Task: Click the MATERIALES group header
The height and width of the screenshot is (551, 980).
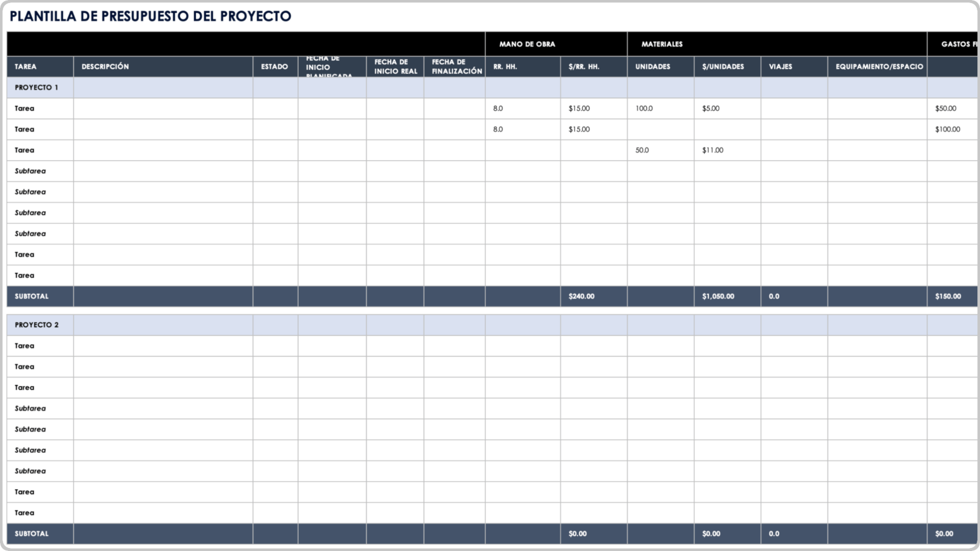Action: click(777, 44)
